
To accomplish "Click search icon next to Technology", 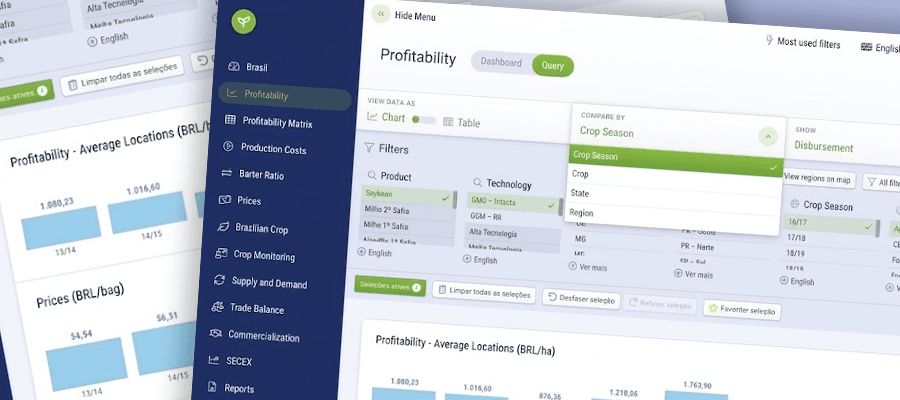I will pyautogui.click(x=477, y=182).
